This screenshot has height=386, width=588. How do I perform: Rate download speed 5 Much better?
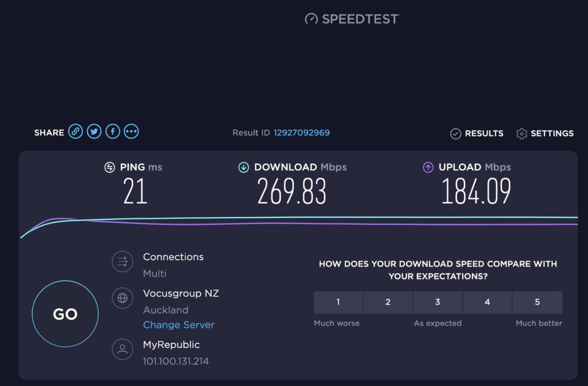point(537,302)
